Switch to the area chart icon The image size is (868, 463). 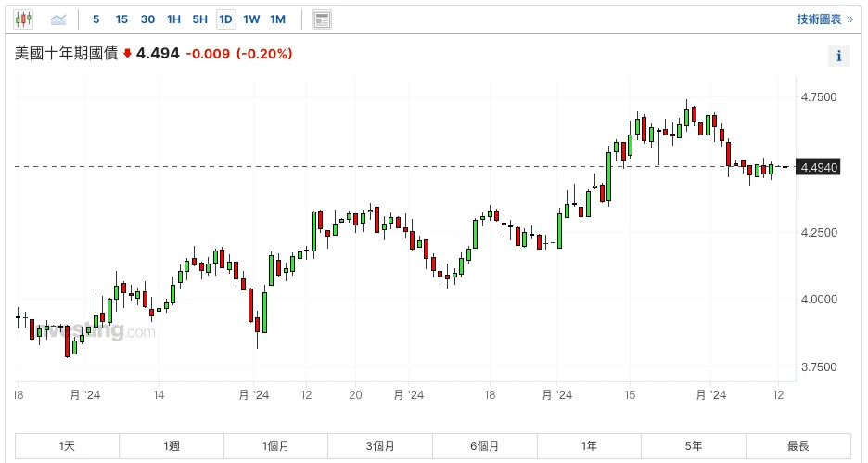click(58, 19)
